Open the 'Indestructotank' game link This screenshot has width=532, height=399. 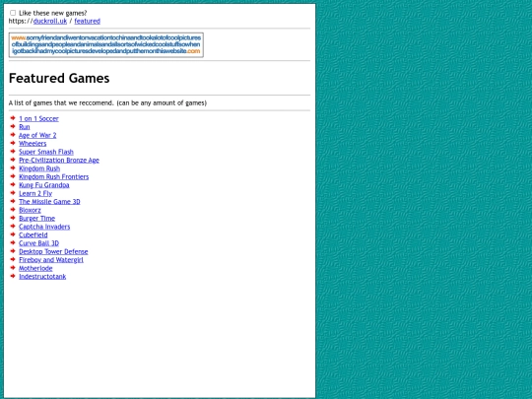pyautogui.click(x=42, y=277)
